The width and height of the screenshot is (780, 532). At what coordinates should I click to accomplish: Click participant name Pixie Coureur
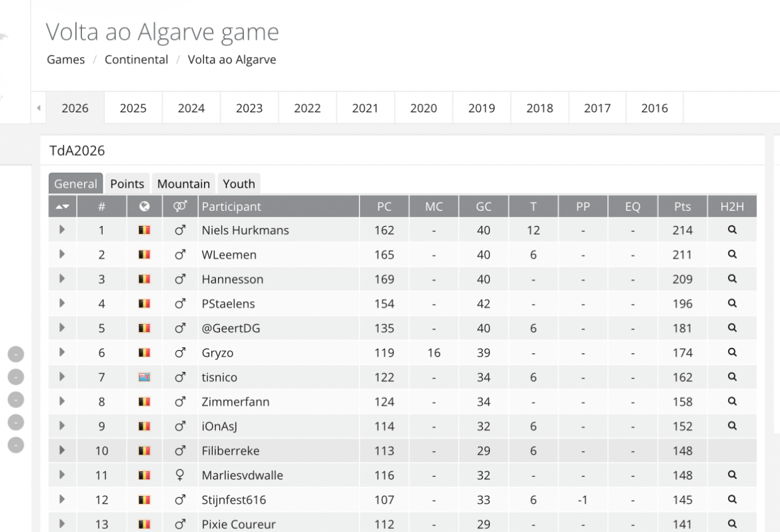[x=239, y=524]
